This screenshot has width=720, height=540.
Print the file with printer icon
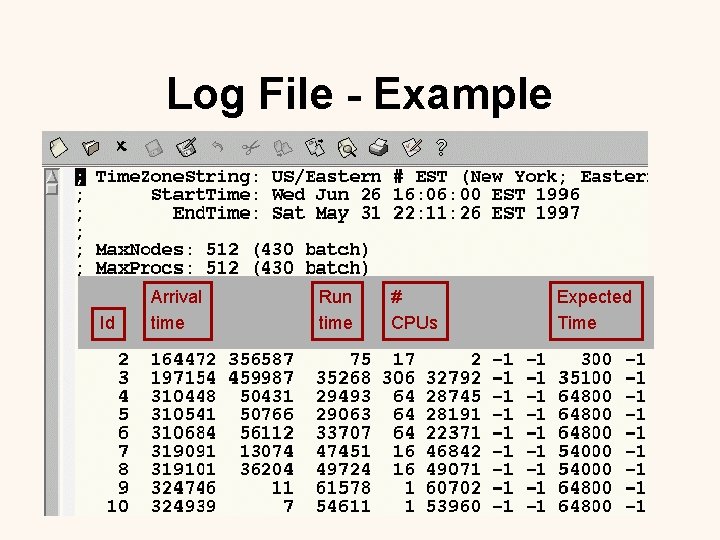pos(379,147)
